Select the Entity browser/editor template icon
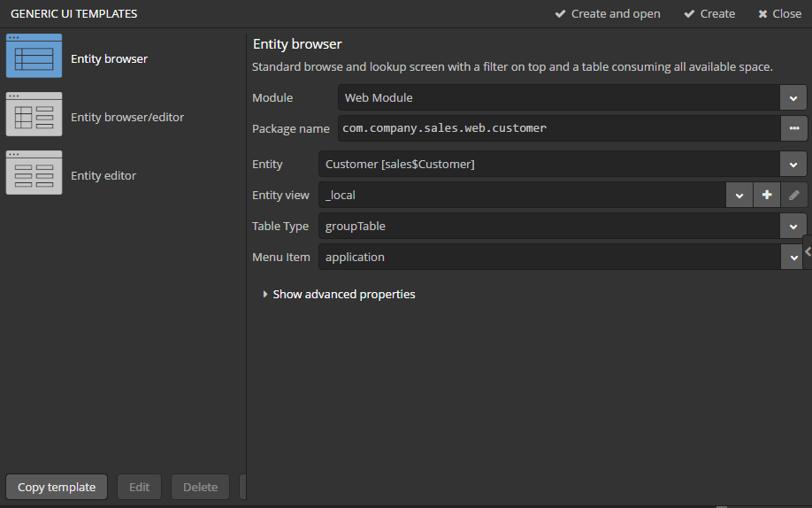This screenshot has width=812, height=508. click(34, 114)
